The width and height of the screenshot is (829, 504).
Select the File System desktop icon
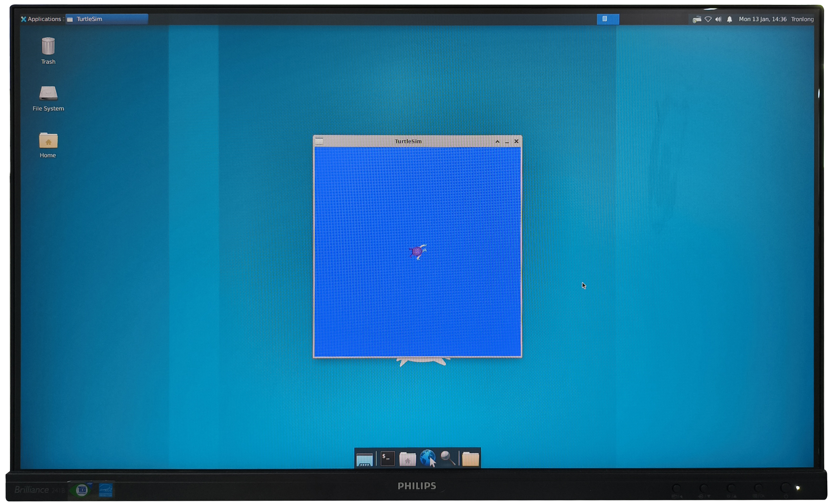click(48, 98)
